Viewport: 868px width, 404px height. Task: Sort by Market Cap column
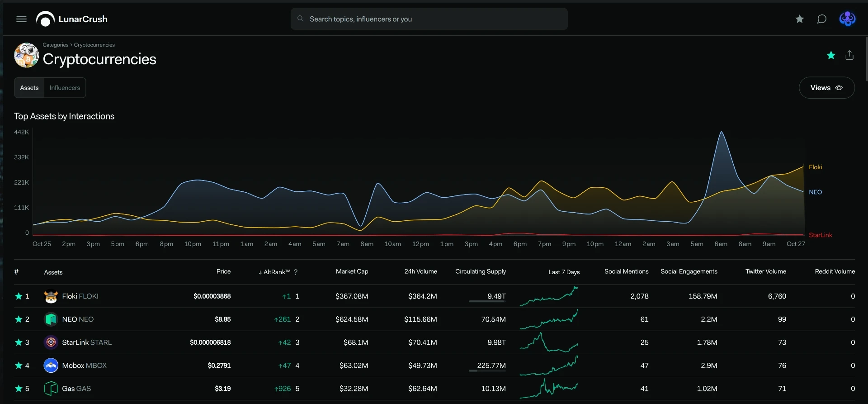(352, 271)
